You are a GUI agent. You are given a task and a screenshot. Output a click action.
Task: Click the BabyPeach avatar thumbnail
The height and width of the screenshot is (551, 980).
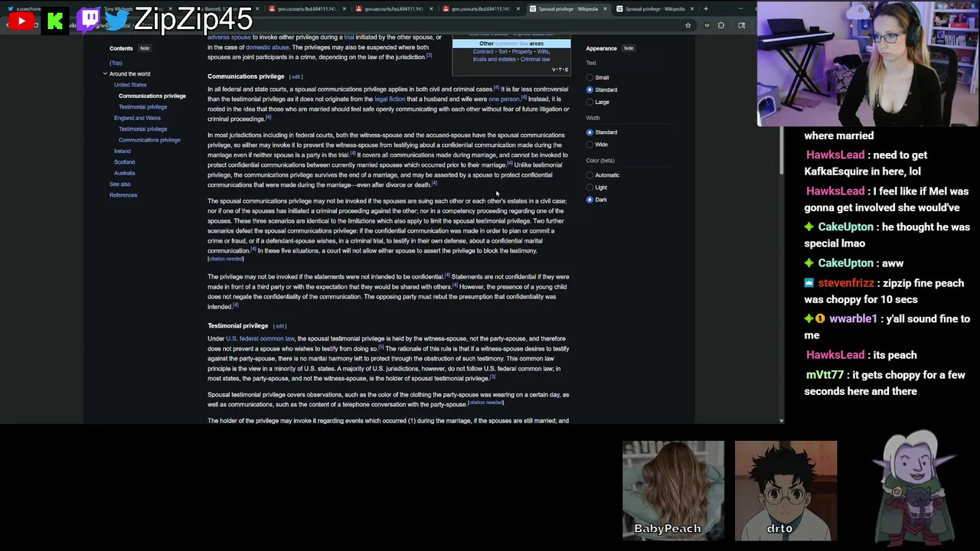pyautogui.click(x=673, y=491)
